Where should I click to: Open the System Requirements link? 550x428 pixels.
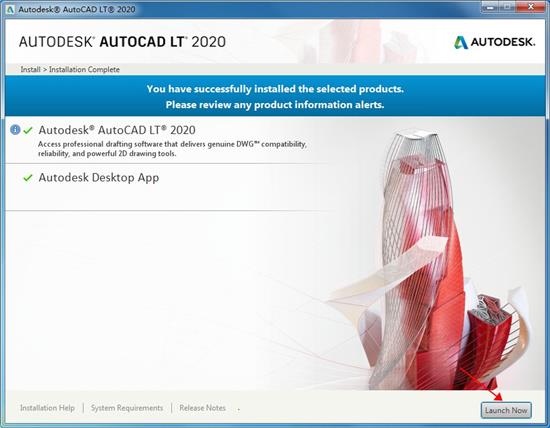click(127, 408)
